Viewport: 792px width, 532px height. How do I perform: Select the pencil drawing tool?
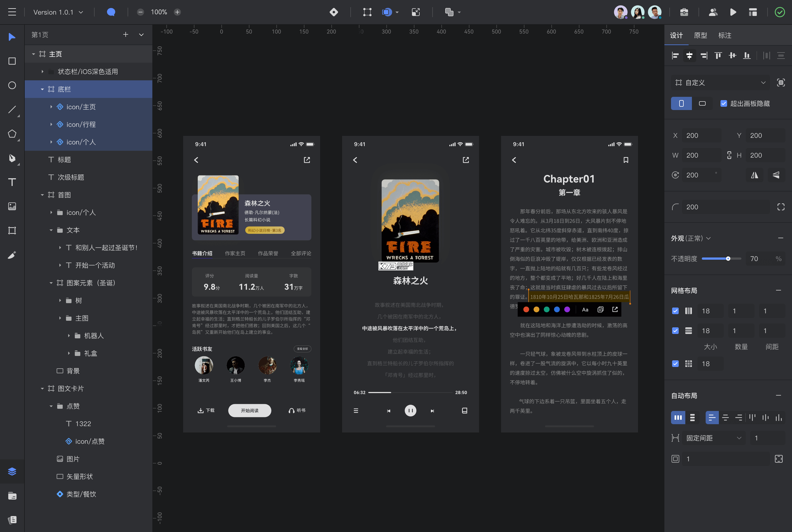(12, 255)
